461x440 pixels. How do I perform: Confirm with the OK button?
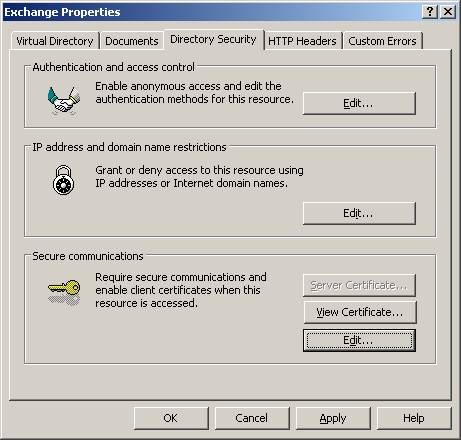tap(171, 418)
